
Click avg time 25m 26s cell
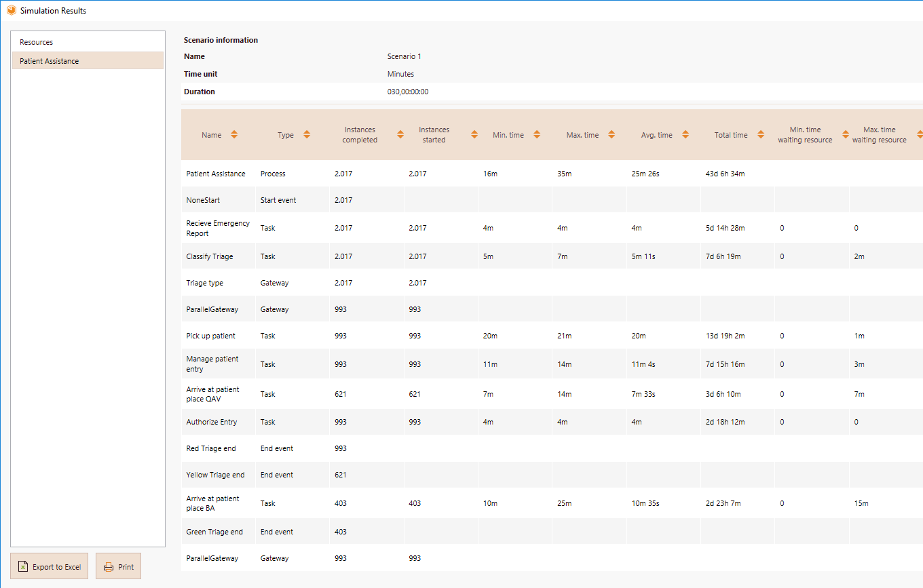(645, 174)
